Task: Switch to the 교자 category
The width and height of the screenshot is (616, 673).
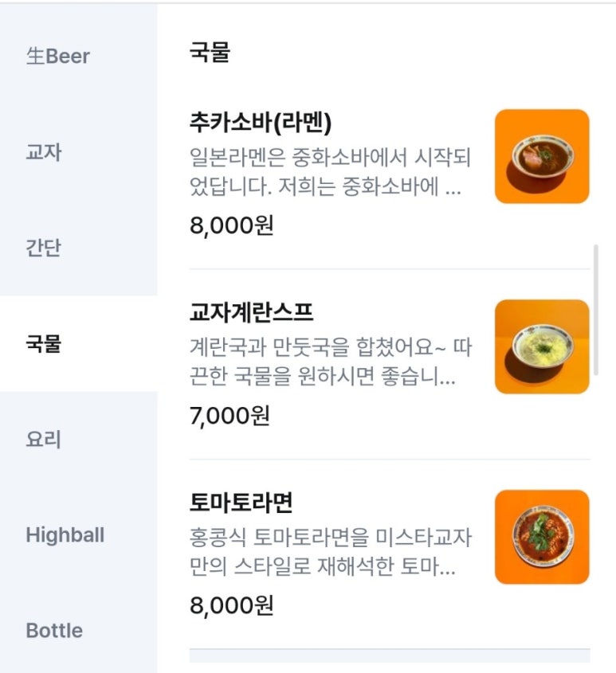Action: pyautogui.click(x=44, y=152)
